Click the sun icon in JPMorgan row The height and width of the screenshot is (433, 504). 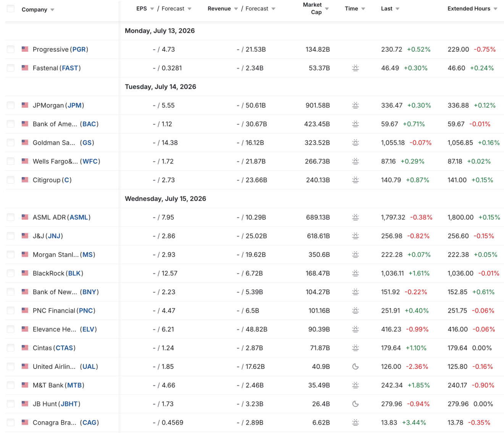click(355, 105)
